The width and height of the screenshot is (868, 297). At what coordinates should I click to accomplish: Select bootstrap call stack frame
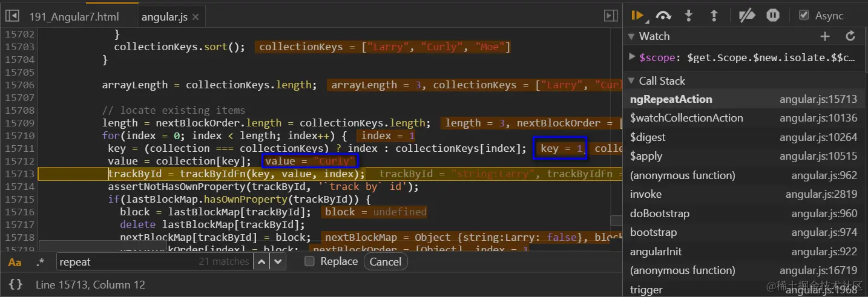click(x=745, y=232)
